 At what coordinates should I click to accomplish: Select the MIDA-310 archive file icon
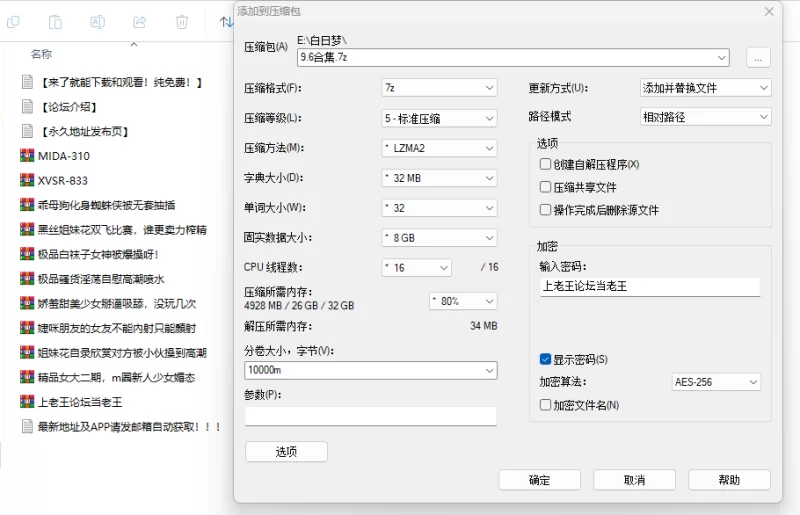27,156
